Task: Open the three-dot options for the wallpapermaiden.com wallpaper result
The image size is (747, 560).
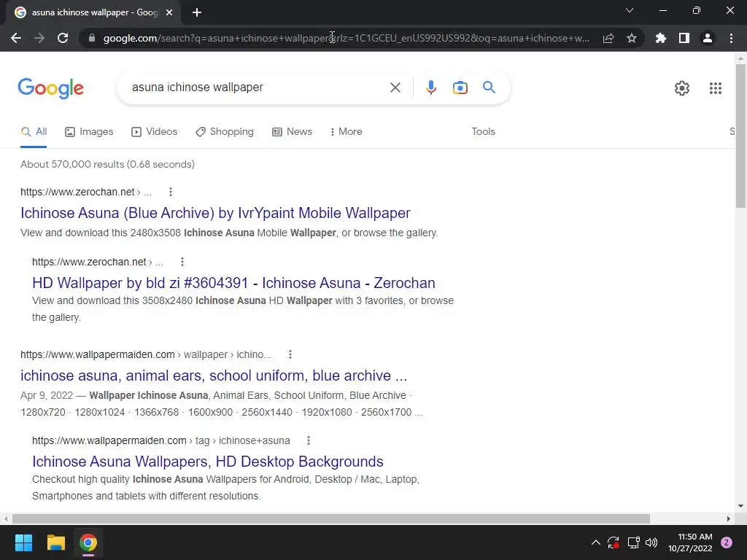Action: 290,354
